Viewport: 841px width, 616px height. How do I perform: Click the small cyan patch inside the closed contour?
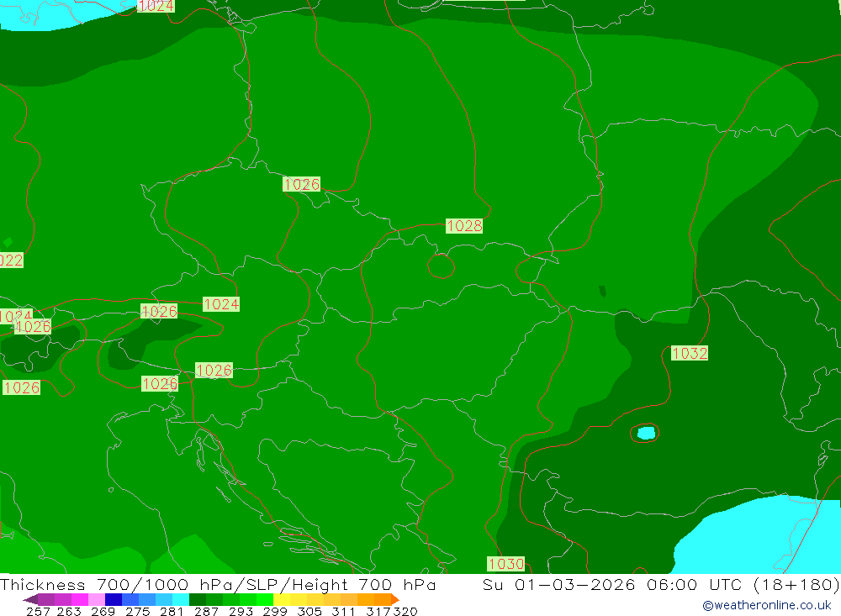click(x=646, y=433)
